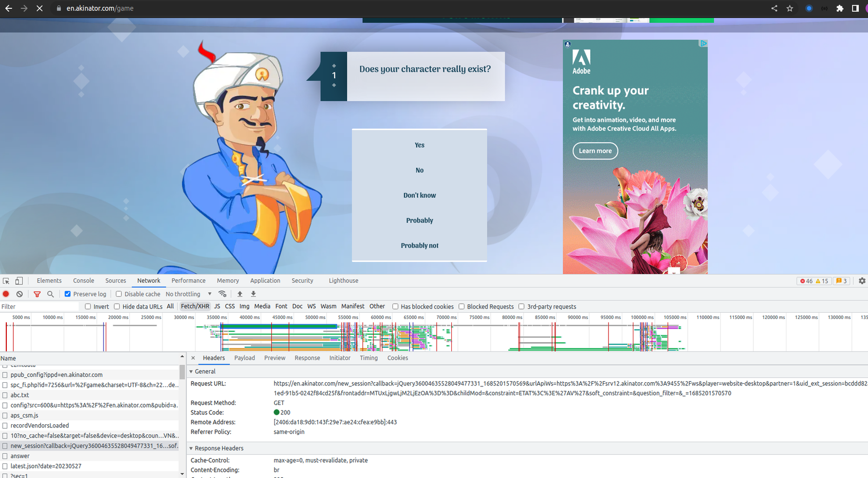The width and height of the screenshot is (868, 478).
Task: Click the export HAR download icon
Action: (253, 294)
